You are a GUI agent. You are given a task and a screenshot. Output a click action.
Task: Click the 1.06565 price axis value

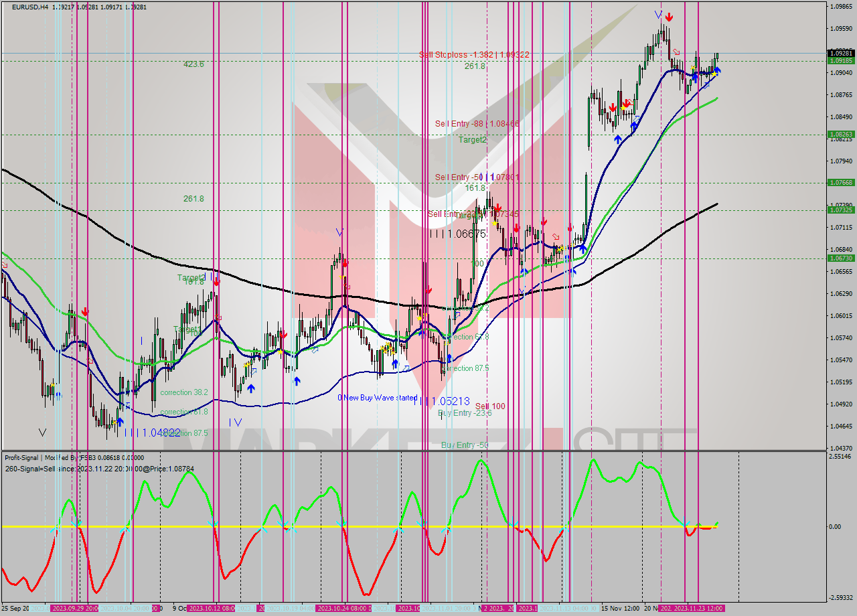click(x=841, y=272)
